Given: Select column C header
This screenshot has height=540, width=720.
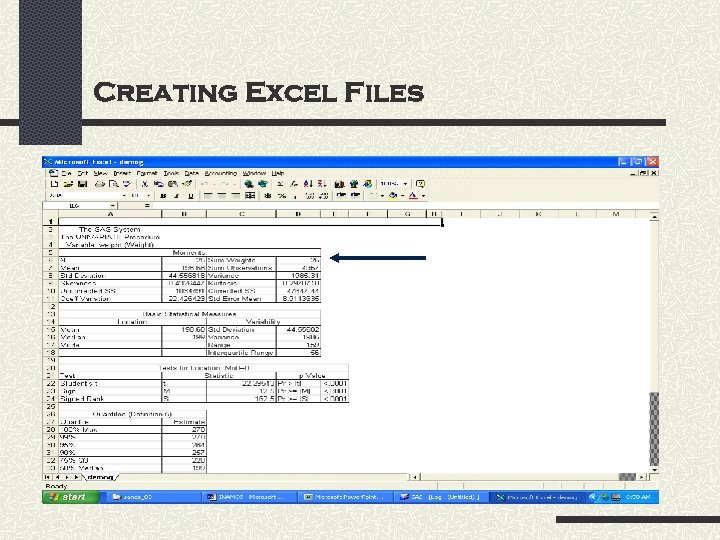Looking at the screenshot, I should click(x=242, y=214).
